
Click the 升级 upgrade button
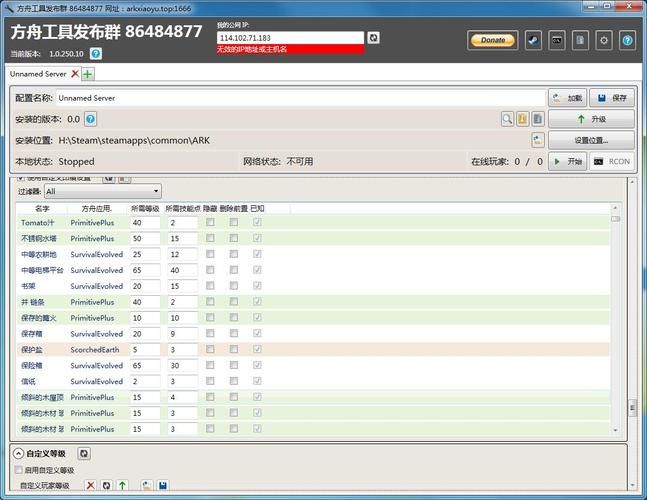[591, 119]
